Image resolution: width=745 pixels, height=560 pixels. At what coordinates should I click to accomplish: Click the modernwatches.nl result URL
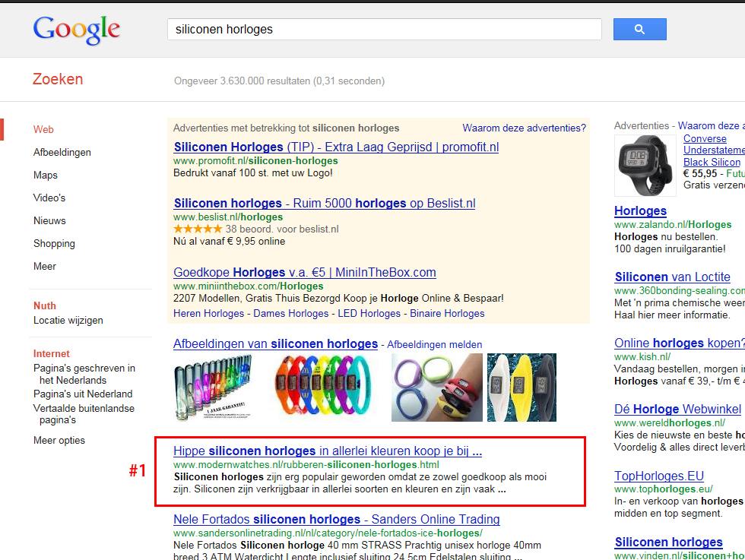[306, 465]
